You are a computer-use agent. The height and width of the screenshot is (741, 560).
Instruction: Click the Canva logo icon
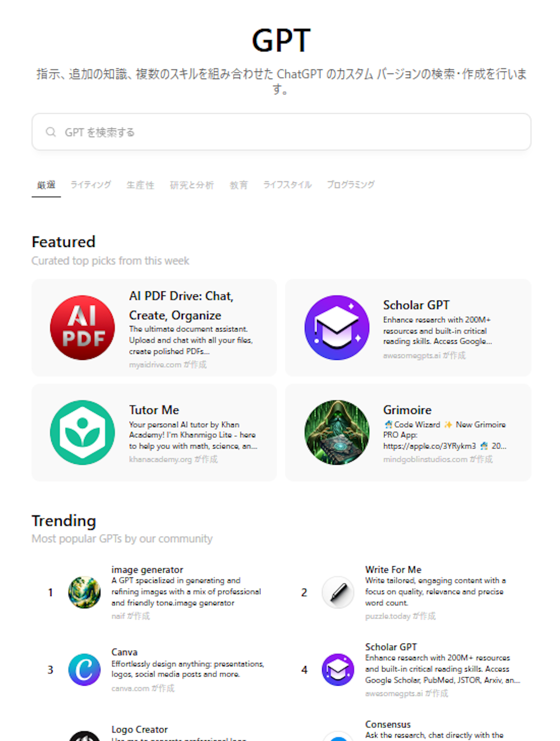84,670
